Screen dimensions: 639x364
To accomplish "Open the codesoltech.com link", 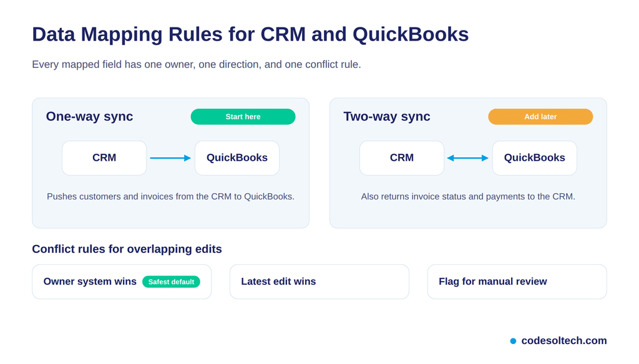I will point(564,340).
